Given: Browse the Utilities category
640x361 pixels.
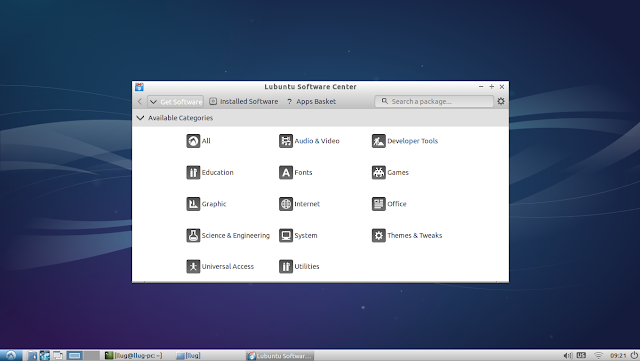Looking at the screenshot, I should coord(299,266).
